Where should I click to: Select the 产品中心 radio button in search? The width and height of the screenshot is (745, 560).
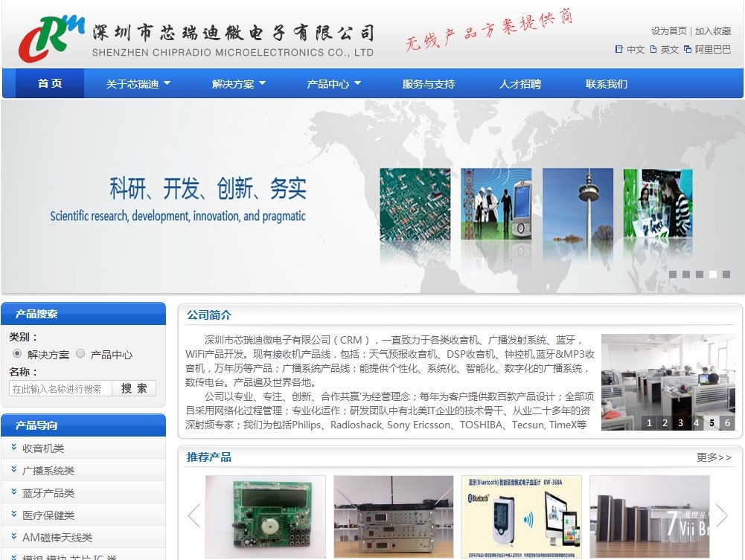point(80,354)
